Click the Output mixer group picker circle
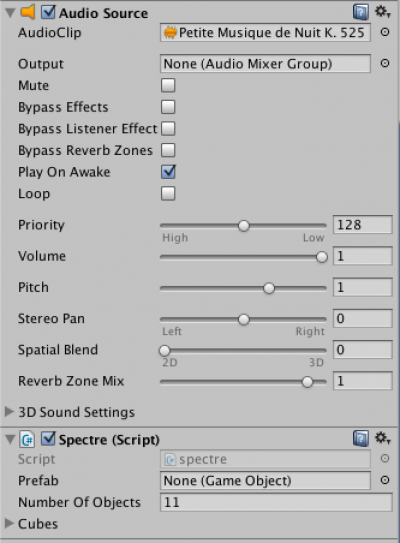Viewport: 400px width, 543px height. [x=385, y=63]
